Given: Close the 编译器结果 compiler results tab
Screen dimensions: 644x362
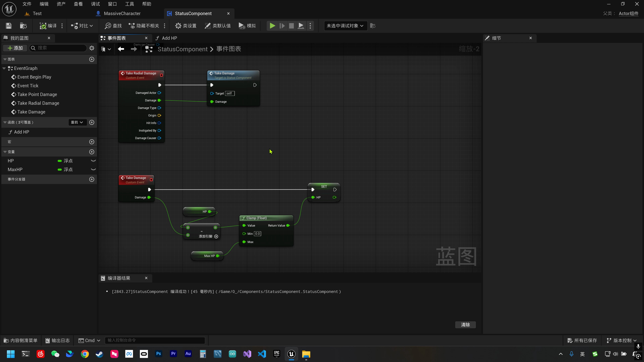Looking at the screenshot, I should pos(146,278).
